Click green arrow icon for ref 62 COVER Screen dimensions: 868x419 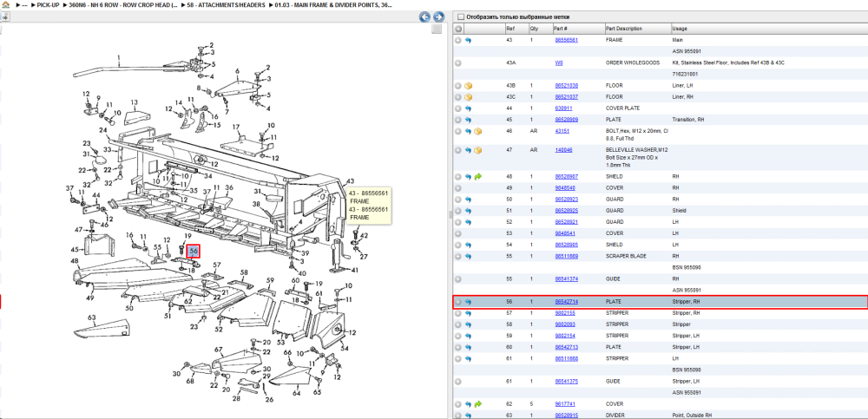pos(477,404)
